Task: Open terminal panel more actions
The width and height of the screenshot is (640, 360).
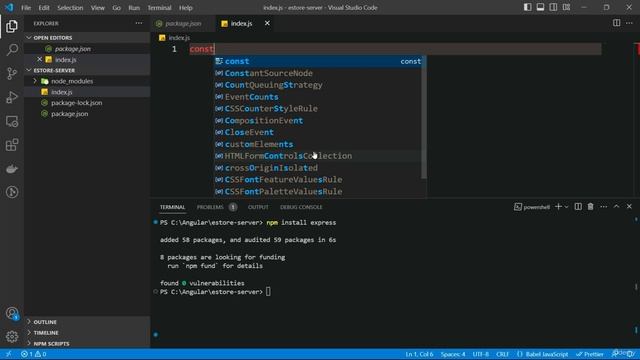Action: [603, 207]
